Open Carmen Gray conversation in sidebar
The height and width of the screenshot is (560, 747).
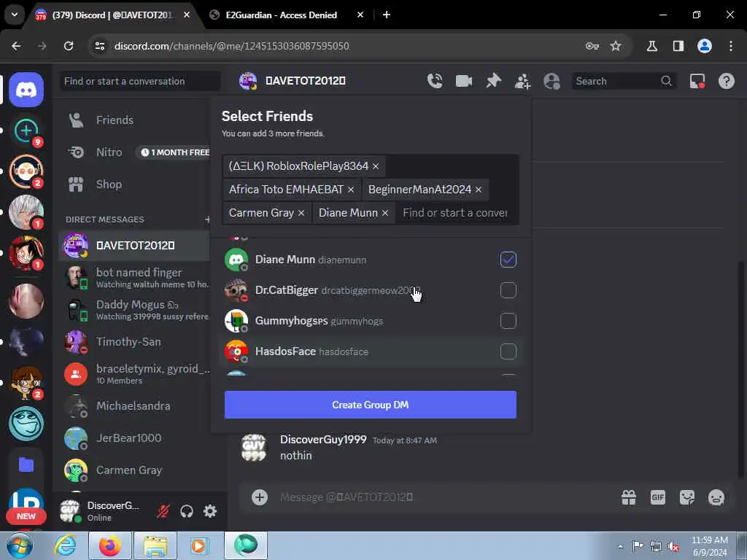(x=134, y=470)
